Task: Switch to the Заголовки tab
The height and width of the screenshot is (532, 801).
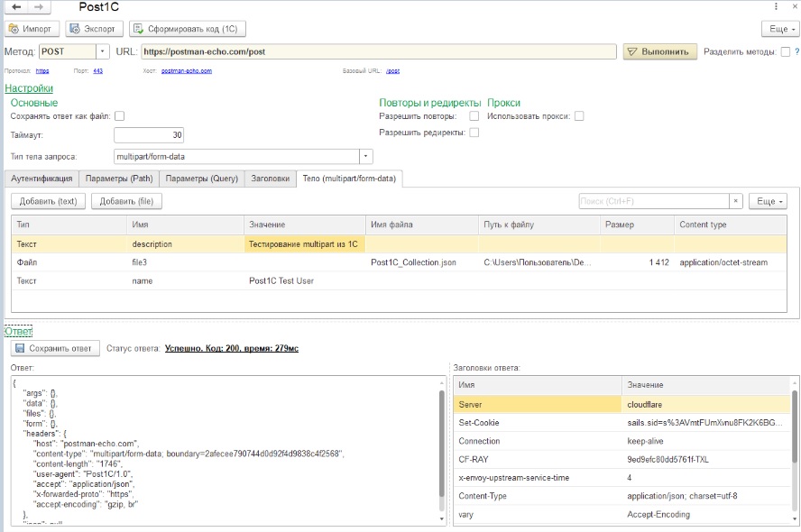Action: [270, 179]
